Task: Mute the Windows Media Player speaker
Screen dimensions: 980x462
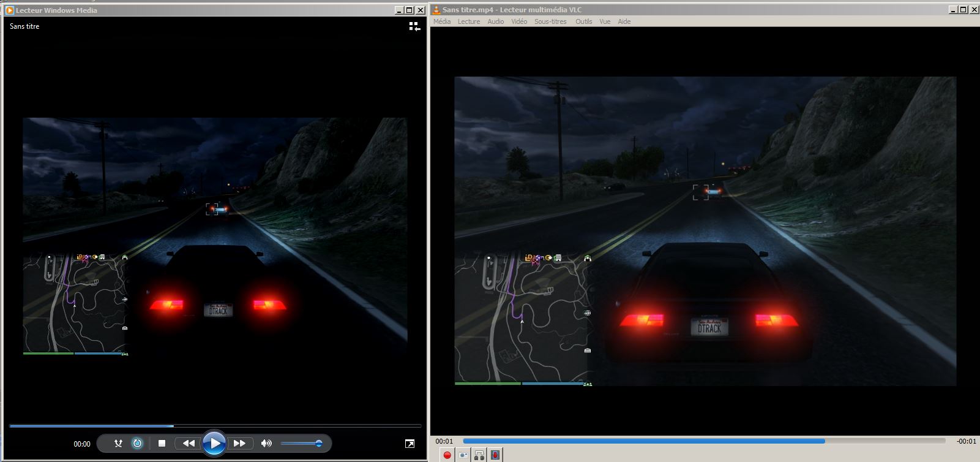Action: [x=266, y=443]
